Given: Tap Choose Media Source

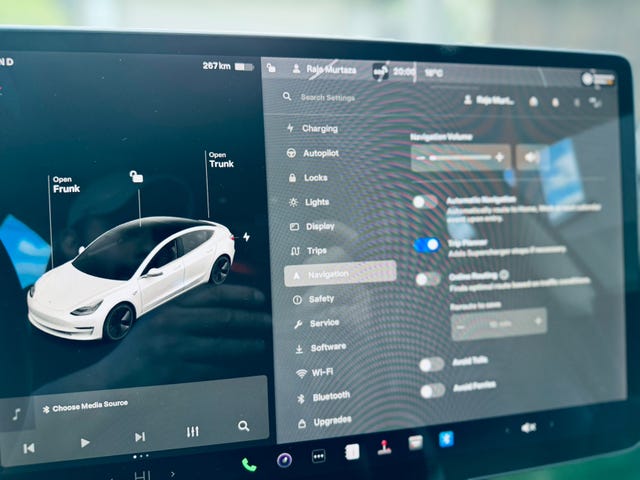Looking at the screenshot, I should point(86,406).
